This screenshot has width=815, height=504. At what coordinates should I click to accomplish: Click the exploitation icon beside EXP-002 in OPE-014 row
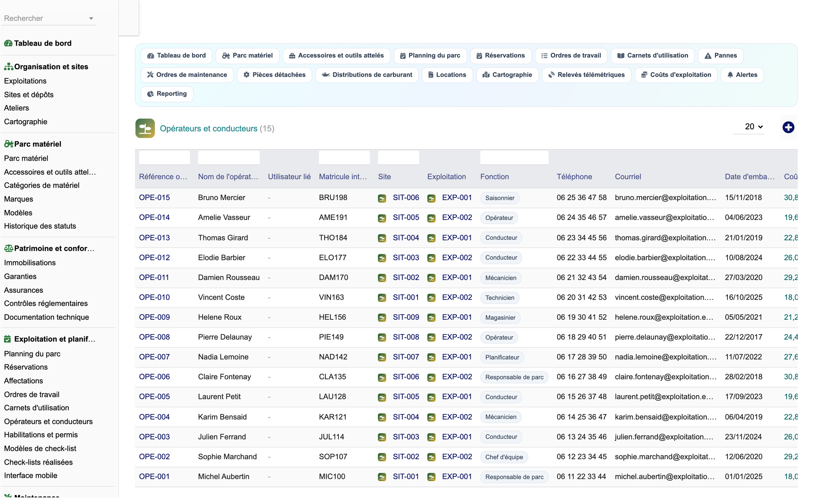[431, 218]
